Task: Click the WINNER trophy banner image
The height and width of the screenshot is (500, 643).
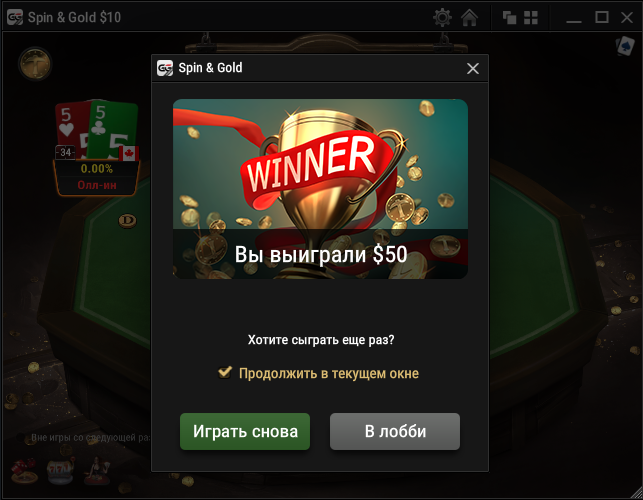Action: [320, 189]
